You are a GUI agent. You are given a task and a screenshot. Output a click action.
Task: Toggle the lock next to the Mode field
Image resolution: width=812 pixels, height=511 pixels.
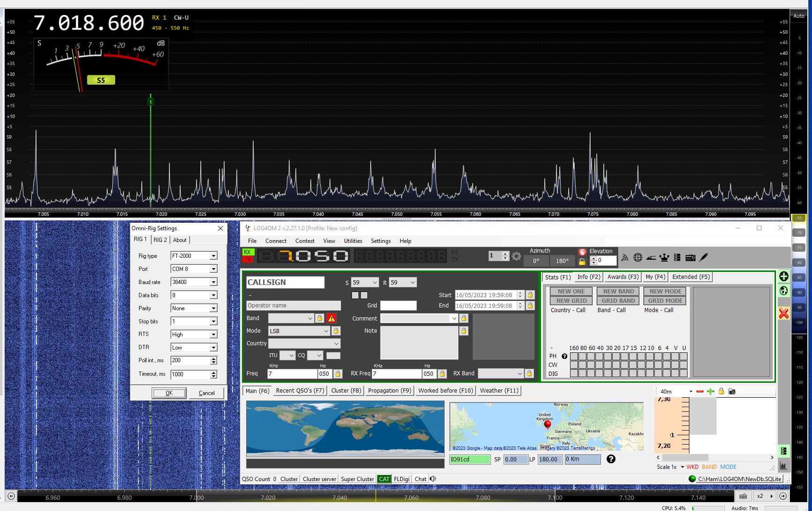(336, 331)
